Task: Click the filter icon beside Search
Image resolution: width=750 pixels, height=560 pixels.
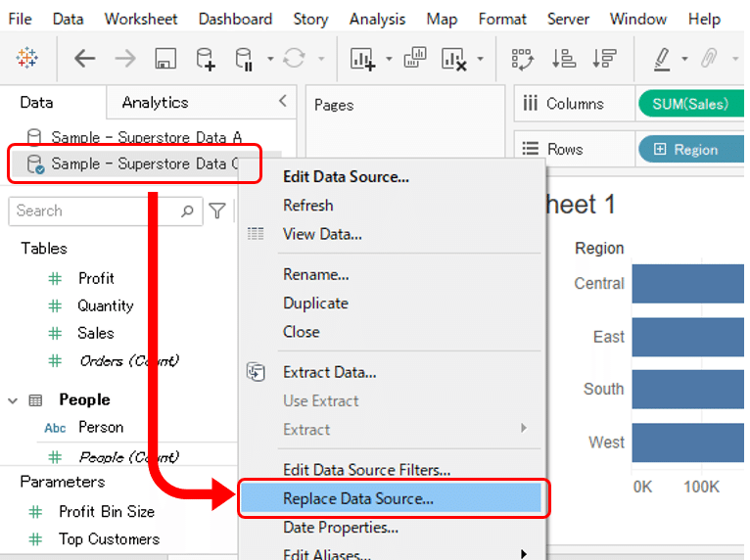Action: pos(217,210)
